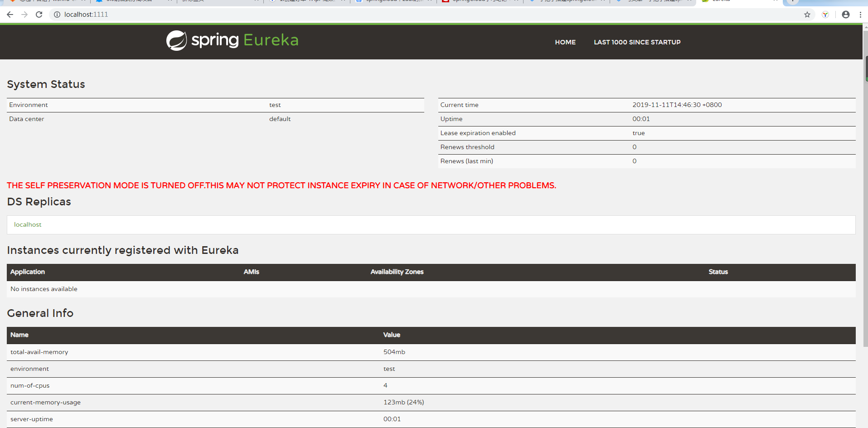Select the Lease expiration enabled value 'true'
Image resolution: width=868 pixels, height=428 pixels.
click(x=639, y=133)
